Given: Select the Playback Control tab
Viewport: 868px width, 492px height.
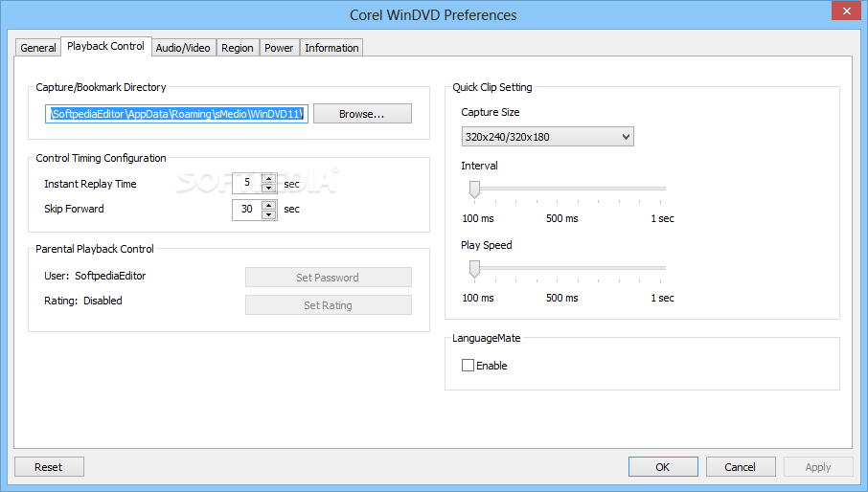Looking at the screenshot, I should [105, 47].
